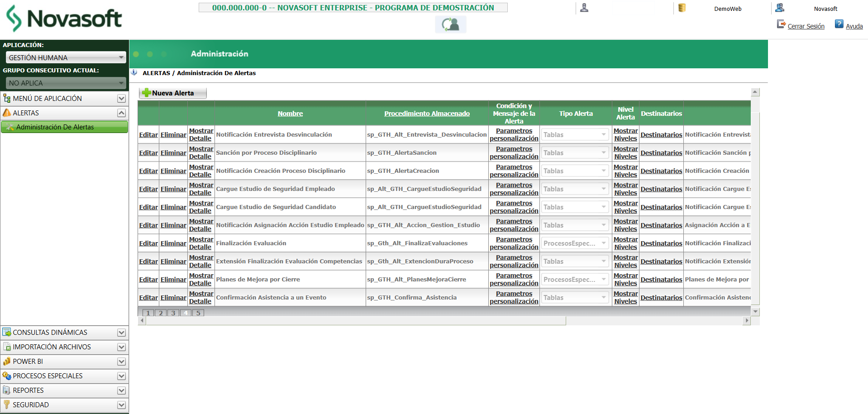The height and width of the screenshot is (414, 868).
Task: Go to page 2 of alerts
Action: [161, 313]
